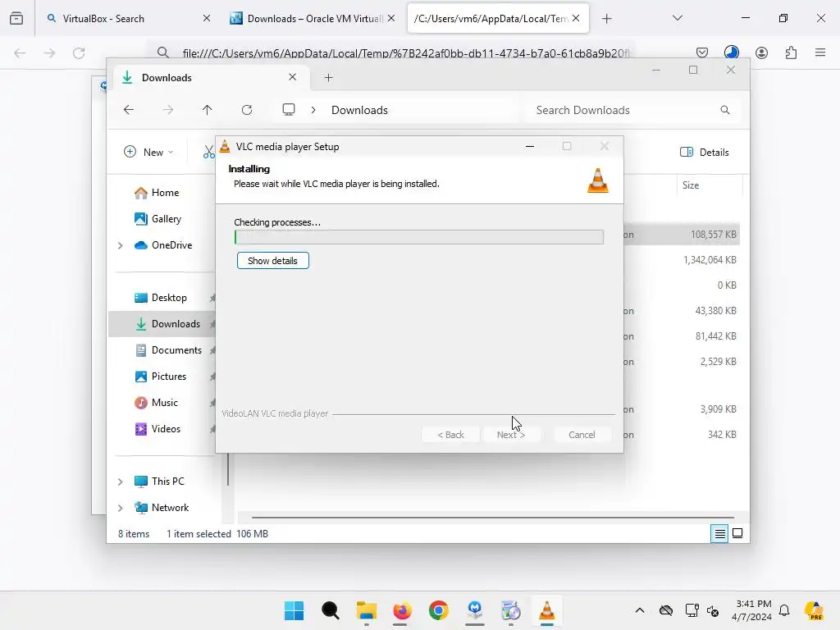The image size is (840, 630).
Task: Click the Cut scissors icon in Explorer
Action: coord(208,152)
